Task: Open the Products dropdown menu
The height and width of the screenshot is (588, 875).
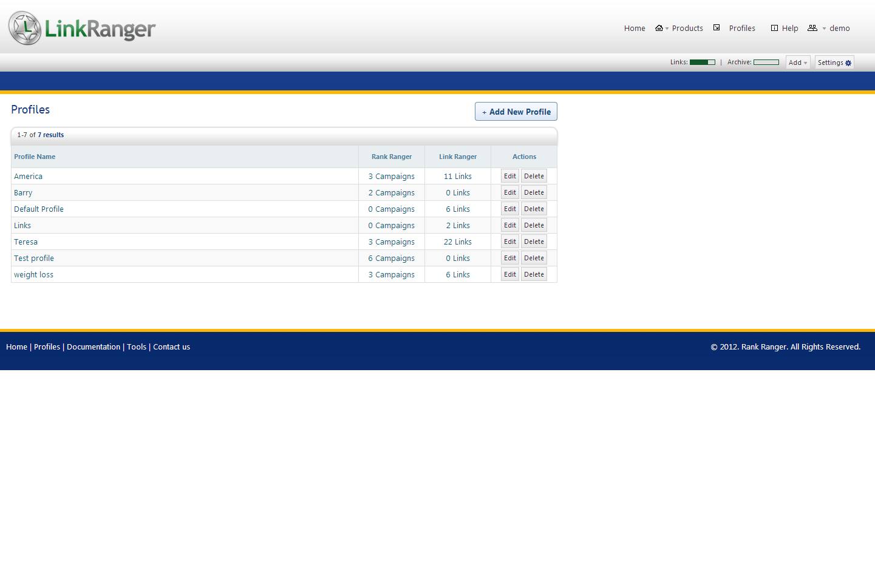Action: [x=687, y=29]
